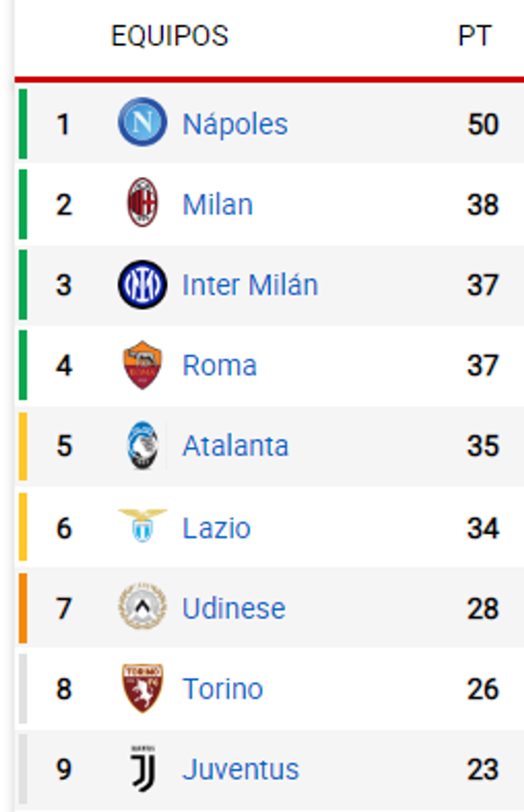Viewport: 524px width, 812px height.
Task: Click the Inter Milán club crest
Action: click(143, 285)
